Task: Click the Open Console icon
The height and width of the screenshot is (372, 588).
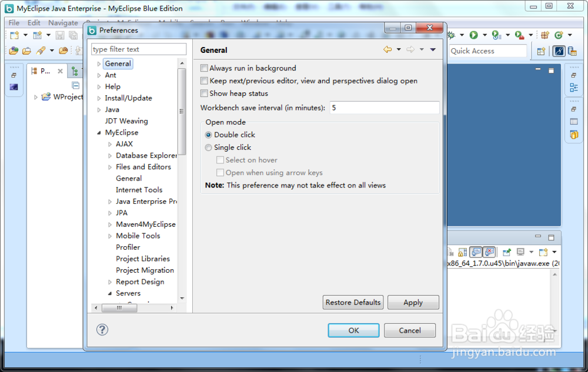Action: 543,252
